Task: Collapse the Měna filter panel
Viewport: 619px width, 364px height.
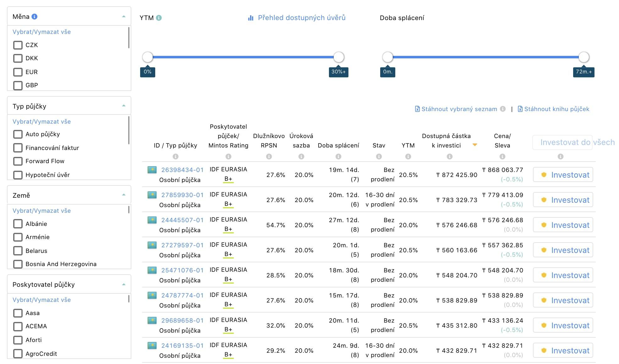Action: tap(124, 17)
